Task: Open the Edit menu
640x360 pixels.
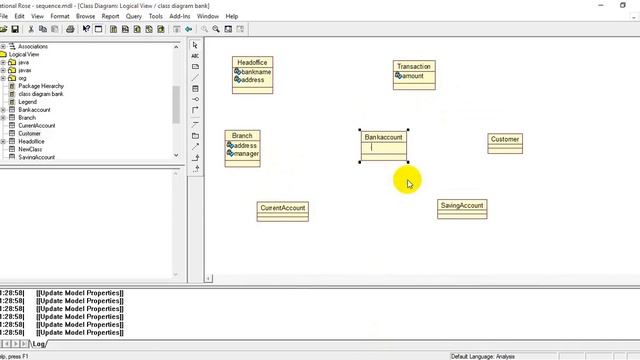Action: [x=19, y=16]
